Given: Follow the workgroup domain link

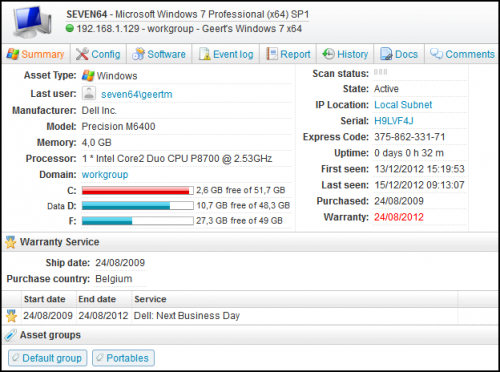Looking at the screenshot, I should pos(105,175).
